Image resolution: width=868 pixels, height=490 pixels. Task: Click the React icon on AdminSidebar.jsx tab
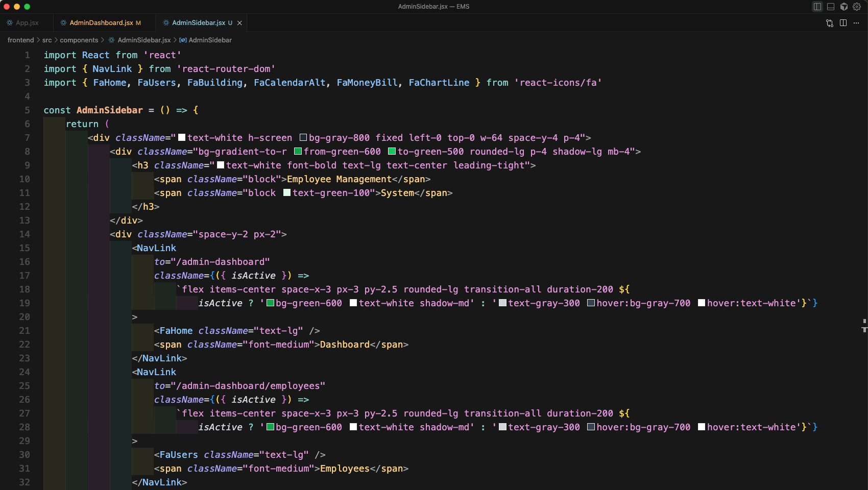pyautogui.click(x=166, y=23)
